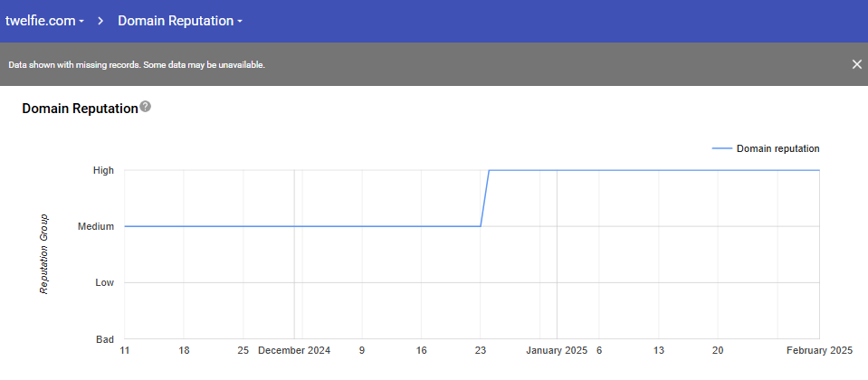
Task: Click the Medium label on the y-axis
Action: pyautogui.click(x=98, y=226)
